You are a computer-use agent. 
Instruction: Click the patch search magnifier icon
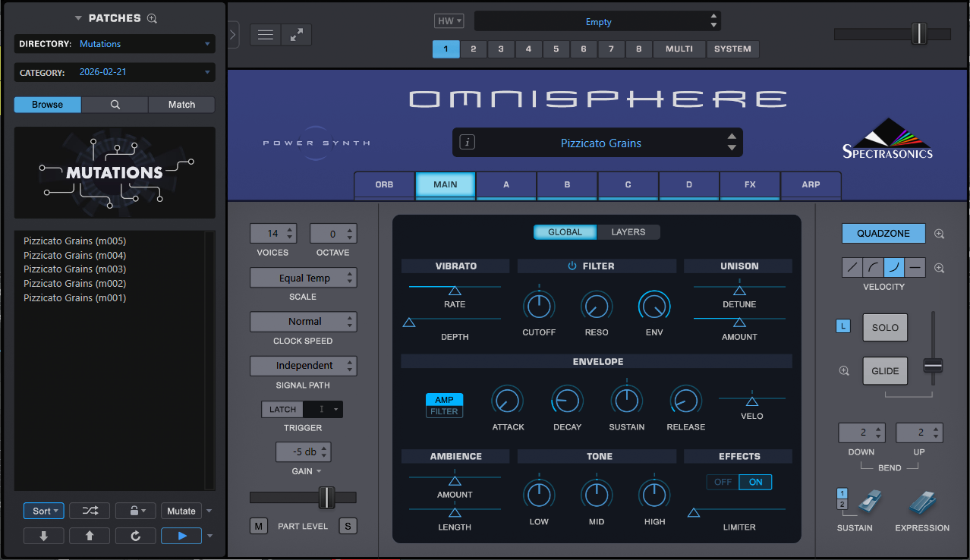(x=115, y=105)
